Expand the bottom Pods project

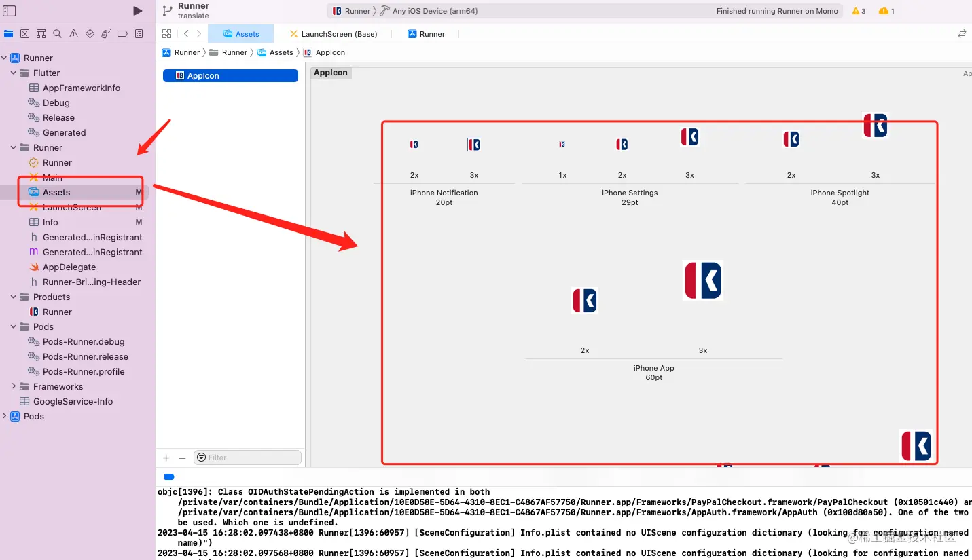click(5, 416)
